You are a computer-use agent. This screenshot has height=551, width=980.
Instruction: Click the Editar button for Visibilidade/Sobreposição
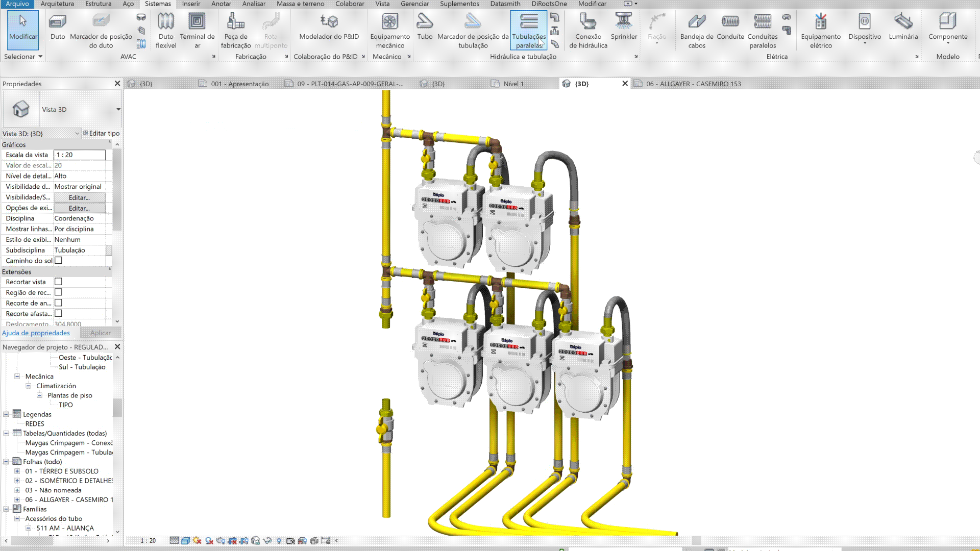(79, 197)
